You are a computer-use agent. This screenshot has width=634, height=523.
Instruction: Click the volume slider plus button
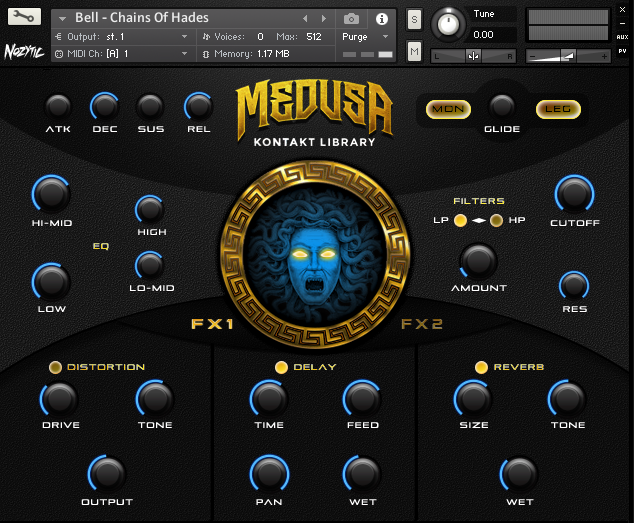click(604, 56)
